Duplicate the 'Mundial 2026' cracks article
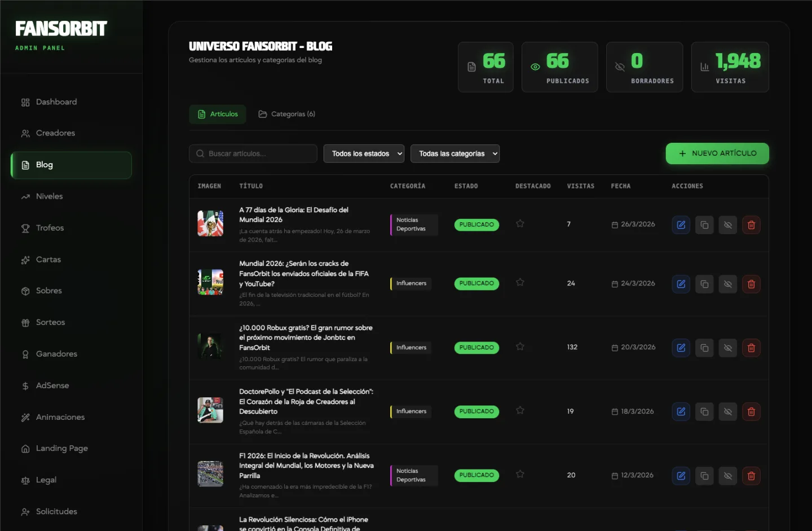 pyautogui.click(x=704, y=284)
